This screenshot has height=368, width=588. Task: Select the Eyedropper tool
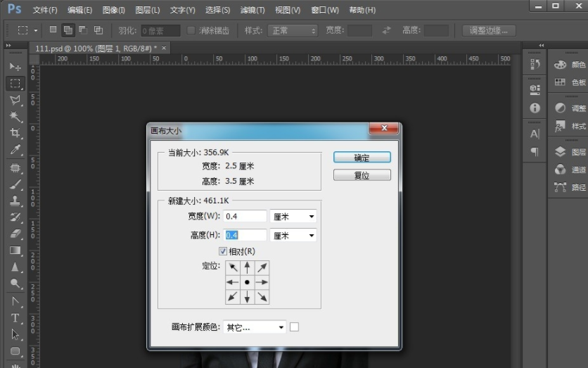(15, 150)
